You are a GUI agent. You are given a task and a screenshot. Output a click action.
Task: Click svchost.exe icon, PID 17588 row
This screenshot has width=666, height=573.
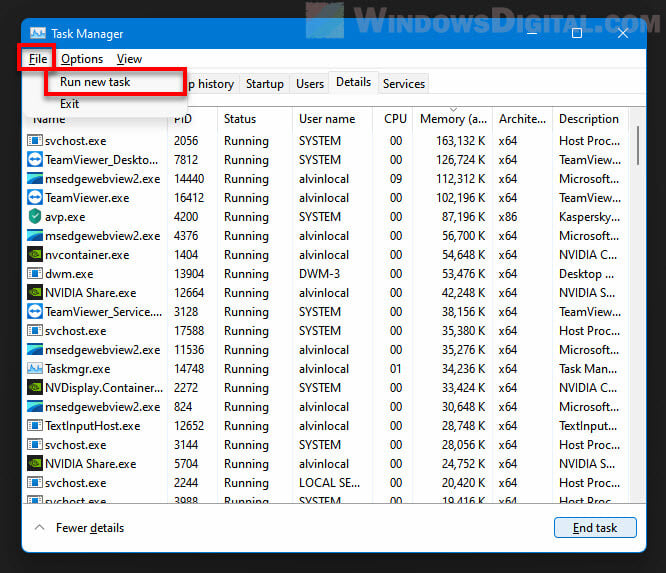[x=35, y=330]
